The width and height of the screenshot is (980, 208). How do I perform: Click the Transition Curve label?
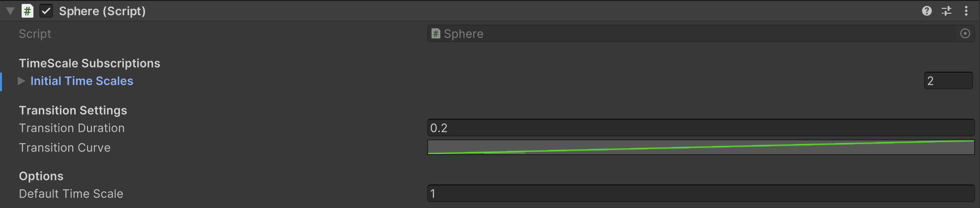tap(64, 148)
